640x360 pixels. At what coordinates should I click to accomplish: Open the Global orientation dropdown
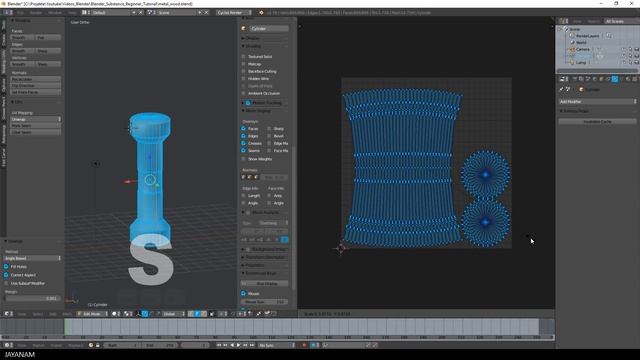[173, 314]
